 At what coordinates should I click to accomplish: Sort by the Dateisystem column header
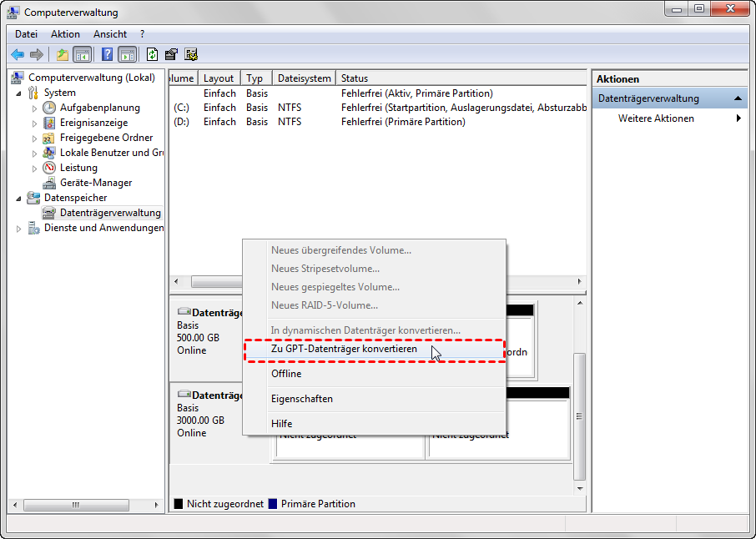(x=305, y=78)
